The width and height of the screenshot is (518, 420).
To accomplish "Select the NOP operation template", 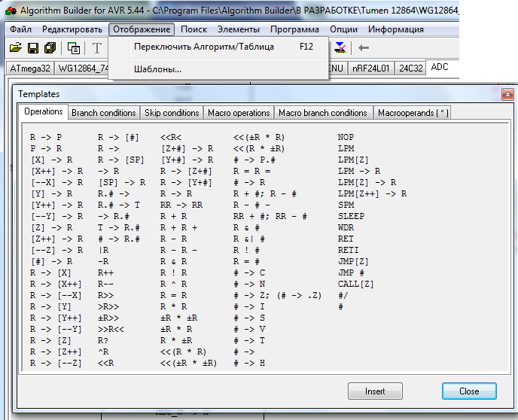I will [346, 138].
